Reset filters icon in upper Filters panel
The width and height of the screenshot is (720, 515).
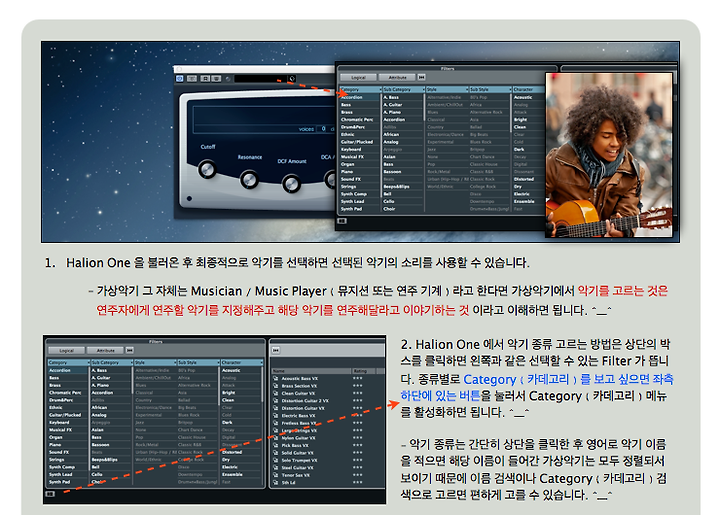point(422,77)
